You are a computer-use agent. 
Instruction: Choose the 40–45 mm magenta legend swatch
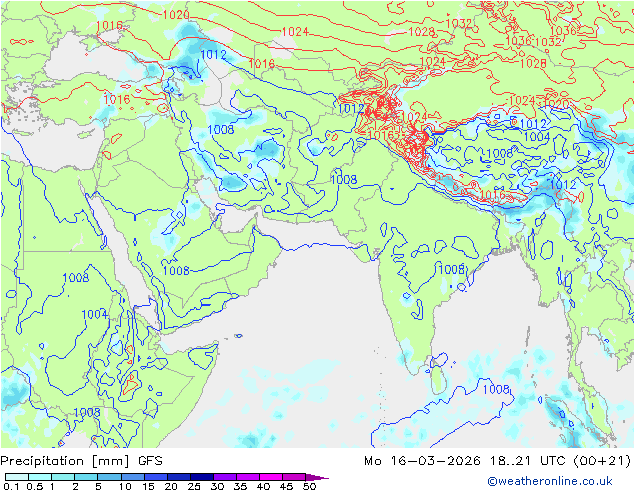point(271,477)
